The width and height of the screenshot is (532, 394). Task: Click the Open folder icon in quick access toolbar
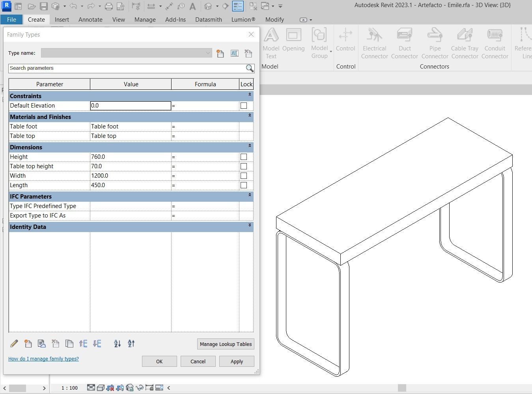coord(32,6)
